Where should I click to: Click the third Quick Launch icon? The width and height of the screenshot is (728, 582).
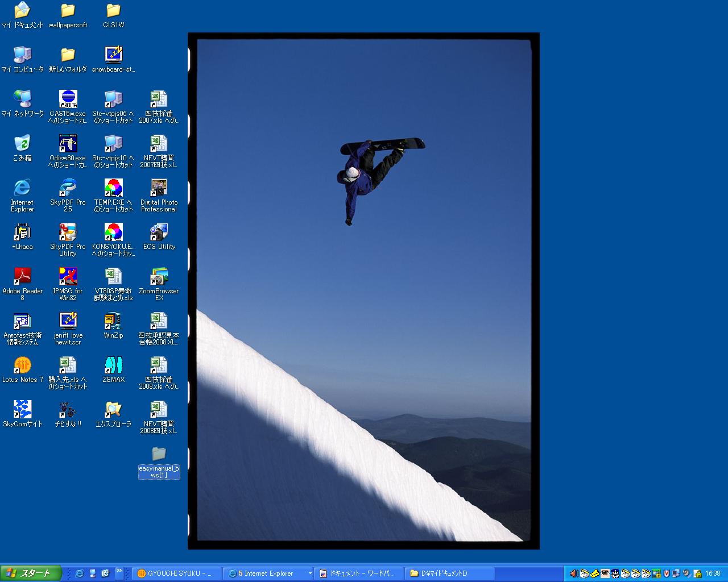pyautogui.click(x=105, y=573)
